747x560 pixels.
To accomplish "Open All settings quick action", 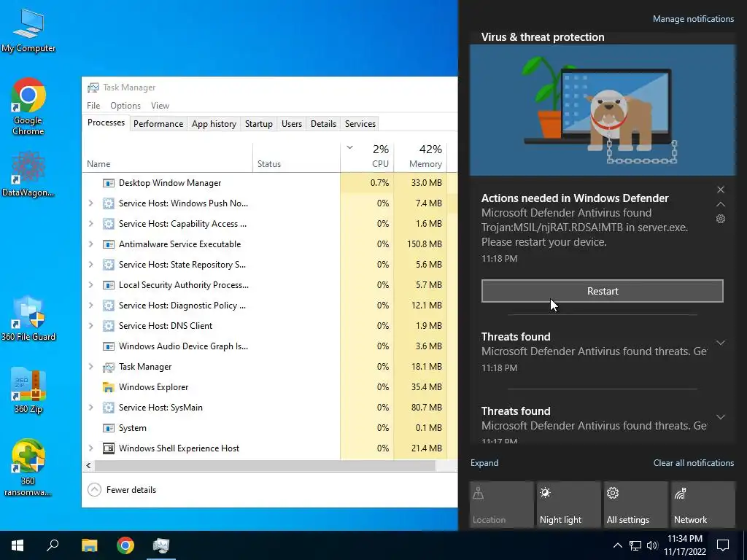I will [x=635, y=505].
